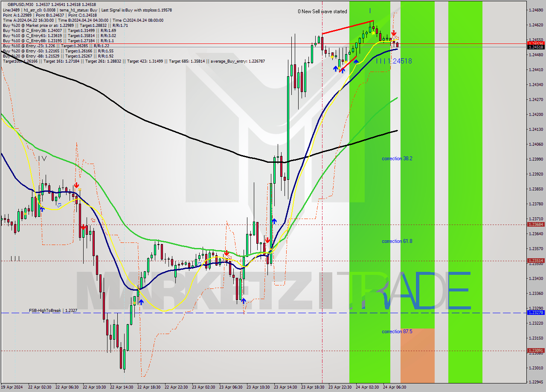Click the 'correction 38.2' label
Image resolution: width=546 pixels, height=392 pixels.
click(397, 159)
